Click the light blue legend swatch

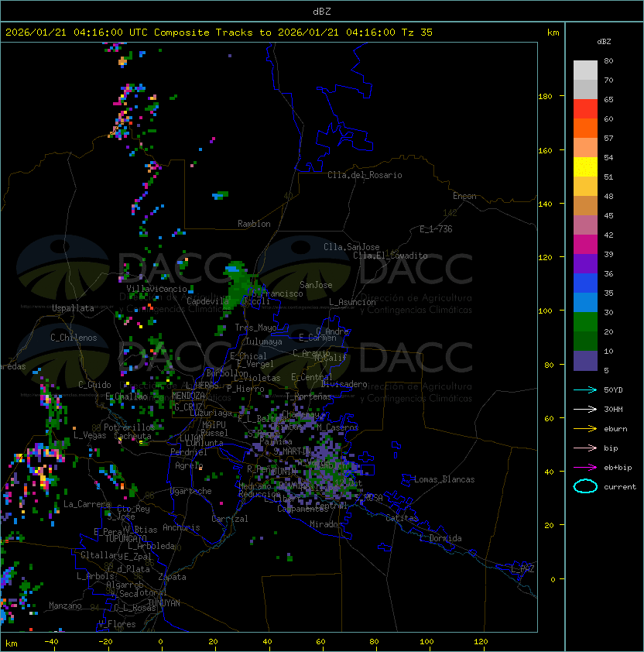pyautogui.click(x=585, y=303)
